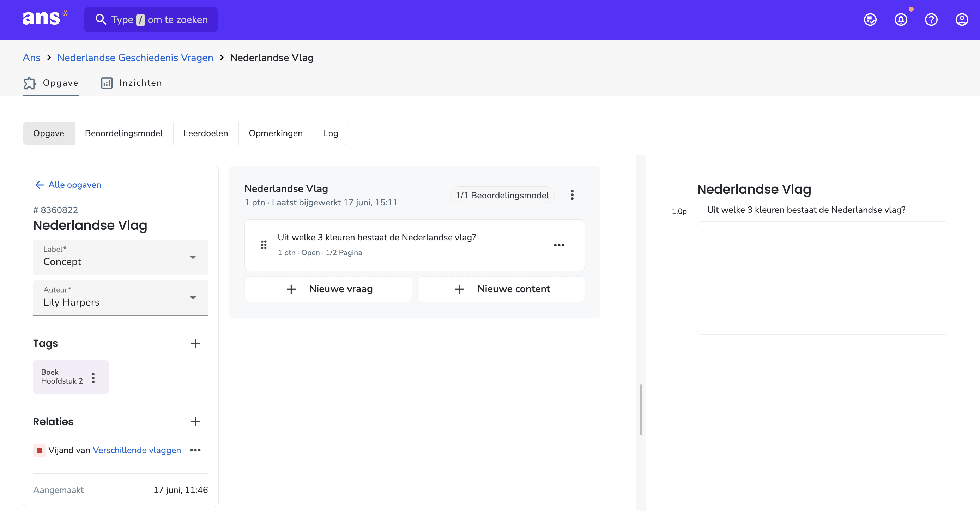The width and height of the screenshot is (980, 511).
Task: Click the 1/1 Beoordelingsmodel chip
Action: (502, 195)
